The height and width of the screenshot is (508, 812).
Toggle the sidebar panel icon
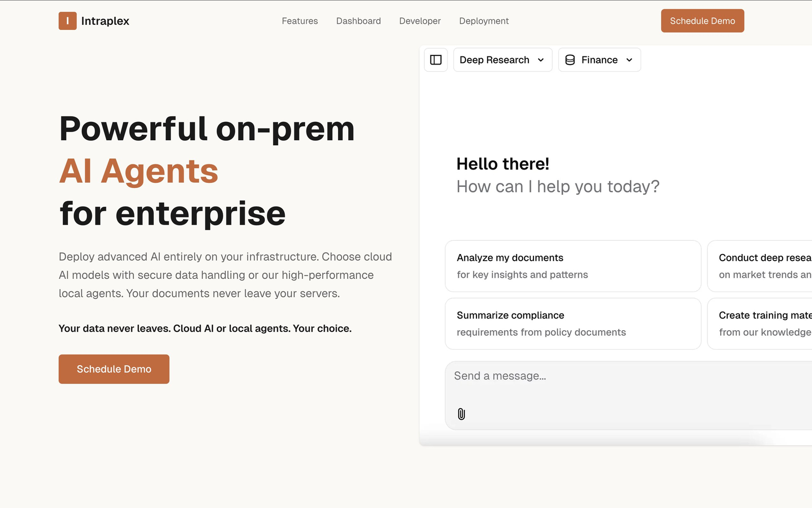tap(436, 60)
